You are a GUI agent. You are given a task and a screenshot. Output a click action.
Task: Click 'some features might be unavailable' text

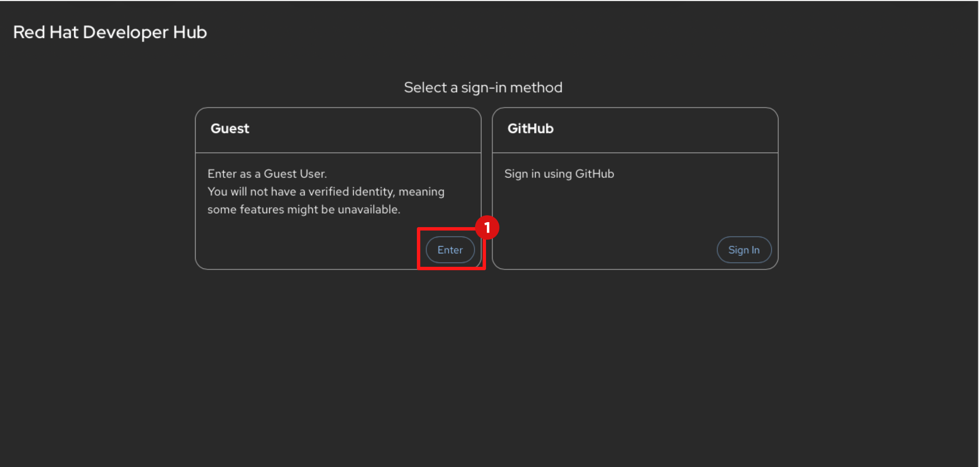click(x=303, y=209)
